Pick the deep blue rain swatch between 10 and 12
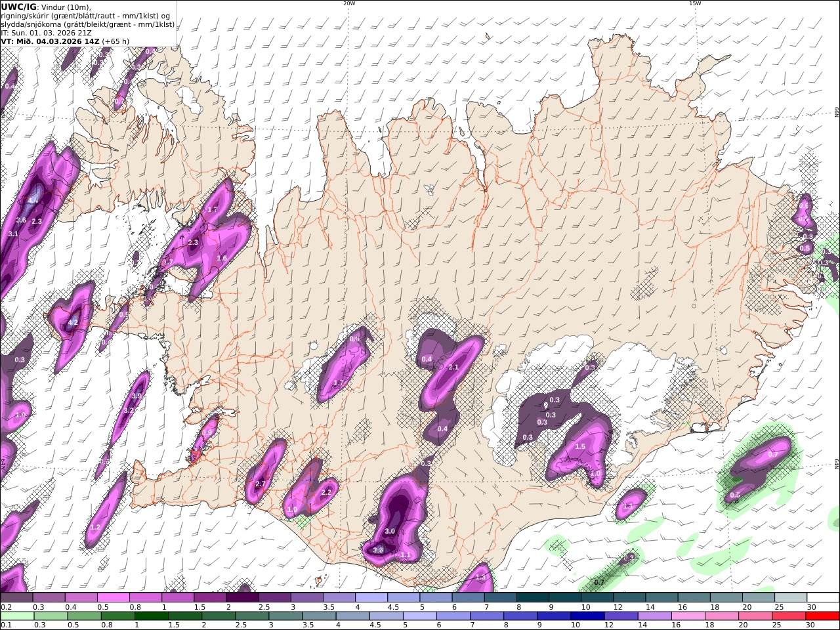 [x=587, y=616]
